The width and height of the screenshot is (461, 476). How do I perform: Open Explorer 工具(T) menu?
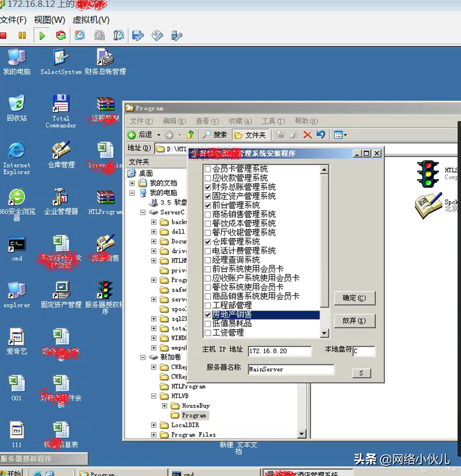(273, 121)
